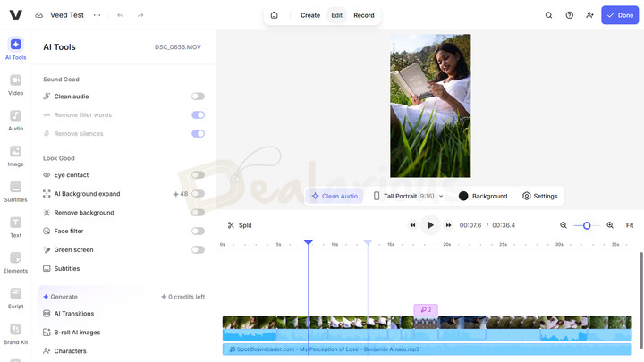Open Subtitles in AI Tools list
This screenshot has width=644, height=362.
tap(61, 268)
